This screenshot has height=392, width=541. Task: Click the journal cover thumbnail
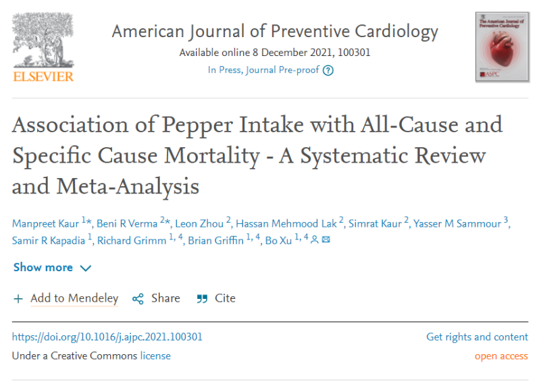click(502, 47)
